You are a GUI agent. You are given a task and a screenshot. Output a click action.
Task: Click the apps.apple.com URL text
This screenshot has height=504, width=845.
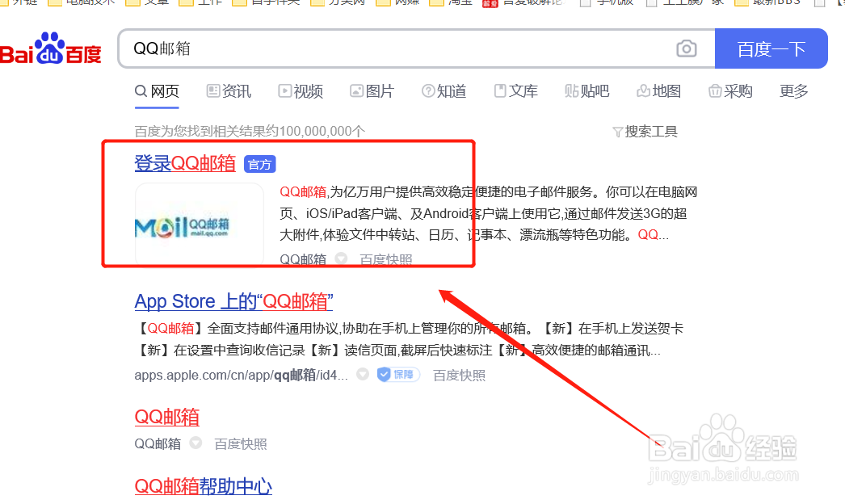pyautogui.click(x=241, y=375)
